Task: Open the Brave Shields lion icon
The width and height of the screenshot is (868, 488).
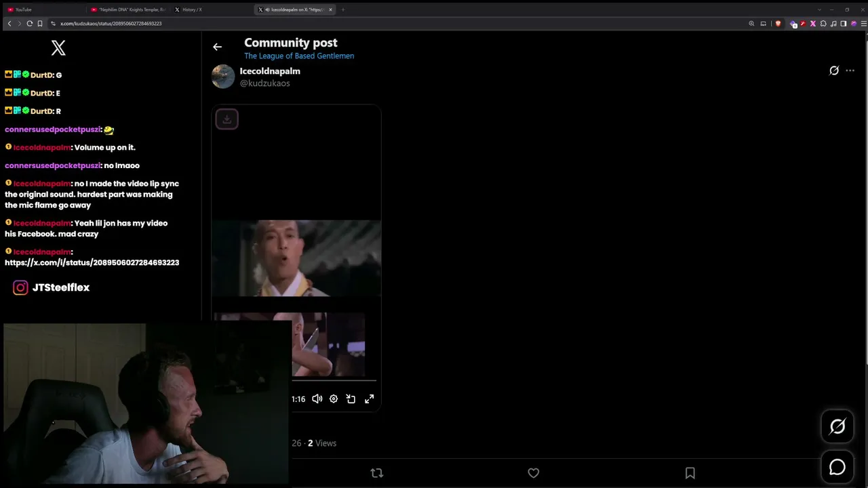Action: pyautogui.click(x=778, y=24)
